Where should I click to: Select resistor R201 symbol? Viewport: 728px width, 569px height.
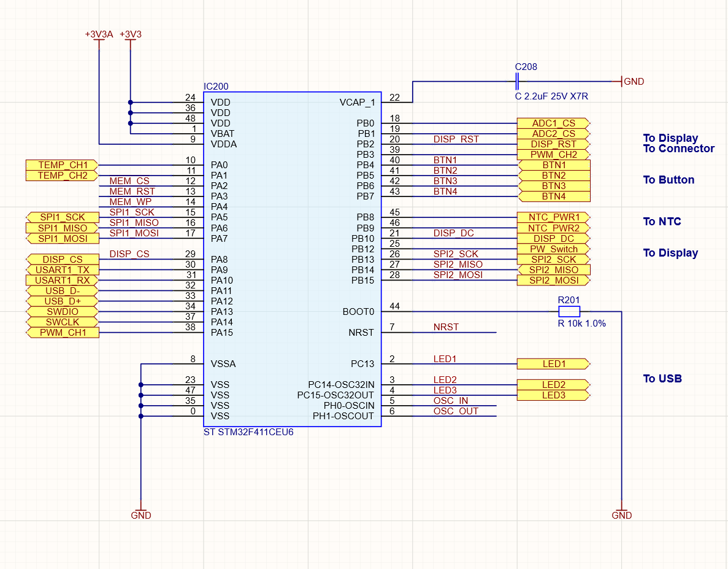[569, 312]
